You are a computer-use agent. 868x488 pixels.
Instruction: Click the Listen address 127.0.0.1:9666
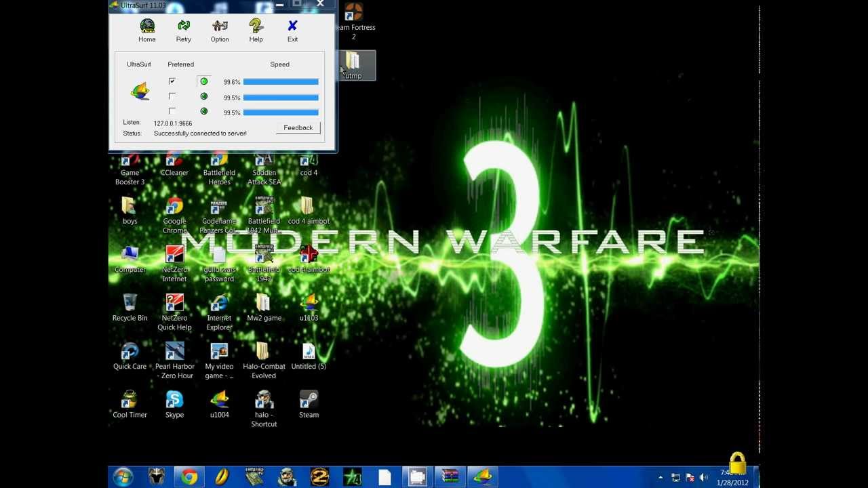[x=172, y=123]
